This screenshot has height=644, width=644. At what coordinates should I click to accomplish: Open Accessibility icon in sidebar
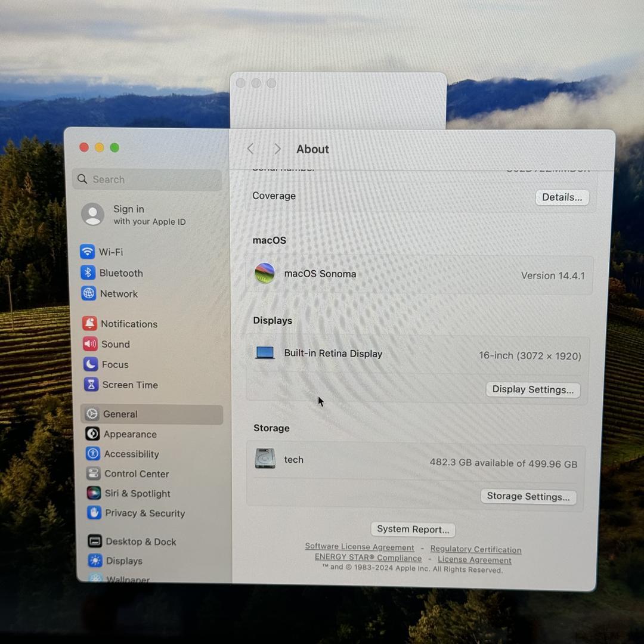93,453
